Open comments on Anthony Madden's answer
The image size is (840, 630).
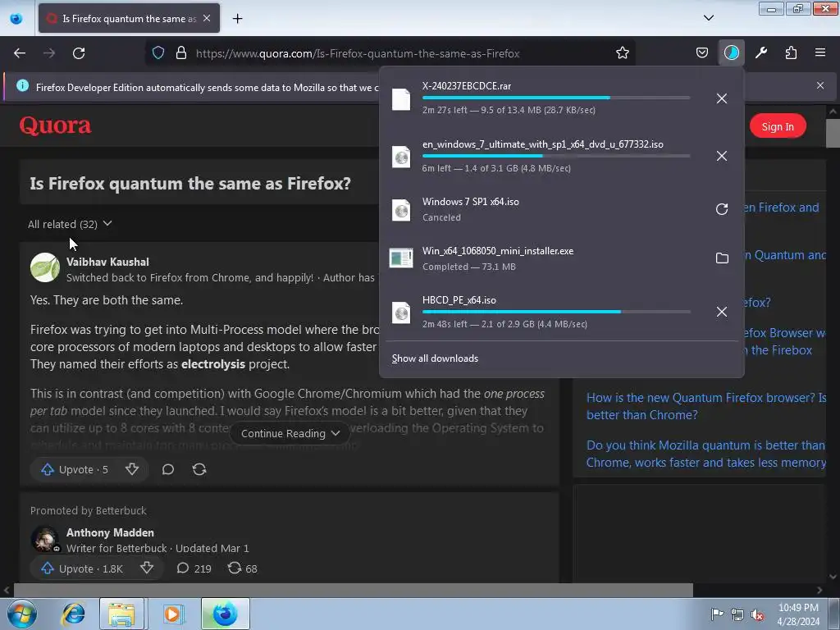point(194,568)
